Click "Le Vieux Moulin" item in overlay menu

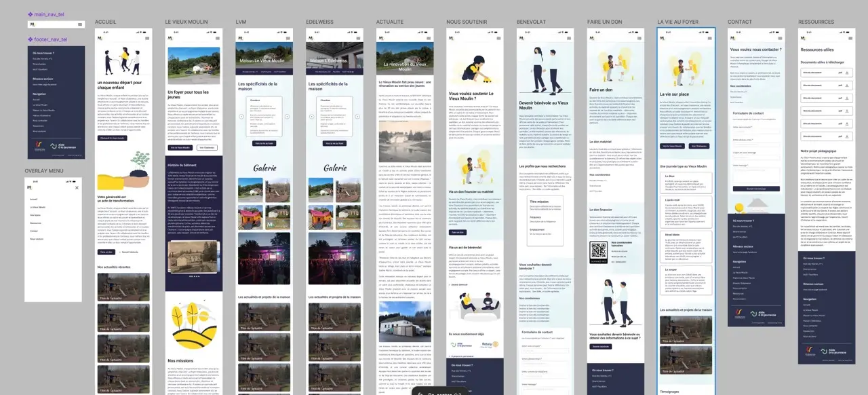click(38, 207)
